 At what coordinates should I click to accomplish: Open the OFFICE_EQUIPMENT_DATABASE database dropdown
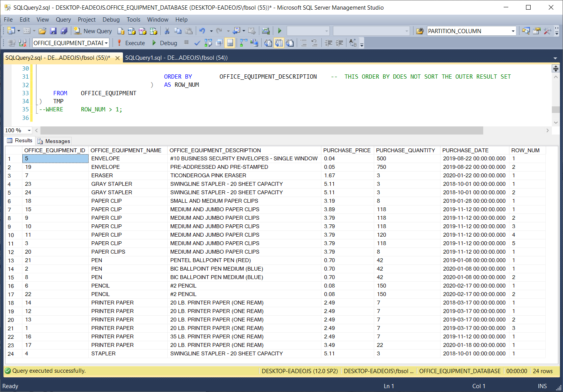tap(106, 43)
